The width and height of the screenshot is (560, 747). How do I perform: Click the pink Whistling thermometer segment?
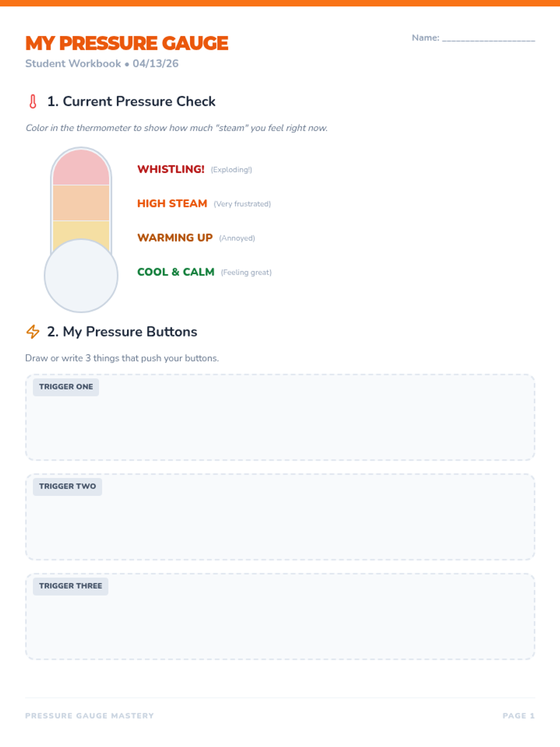tap(81, 168)
